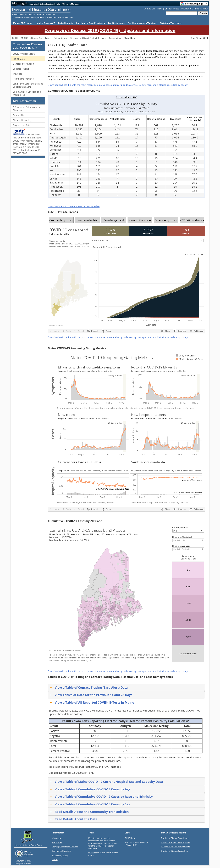
Task: Click the Highlight Zip Code input field
Action: (188, 549)
